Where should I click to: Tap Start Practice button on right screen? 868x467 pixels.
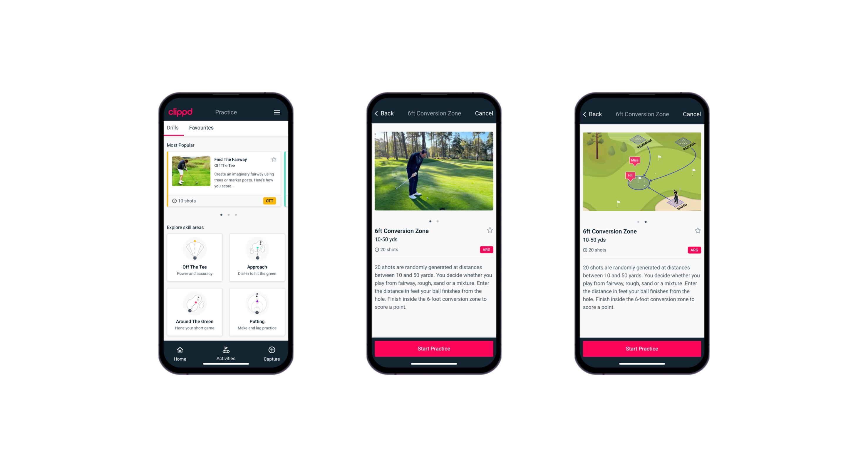point(641,349)
